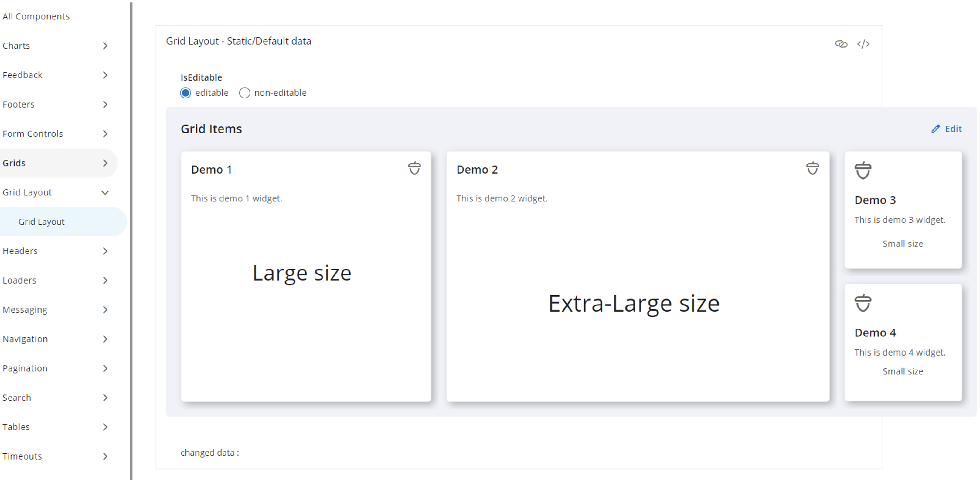
Task: Open the Grid Layout sub-item
Action: (x=42, y=222)
